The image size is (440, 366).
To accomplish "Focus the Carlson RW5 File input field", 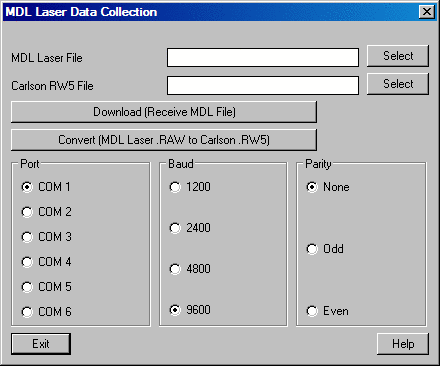I will pos(263,86).
